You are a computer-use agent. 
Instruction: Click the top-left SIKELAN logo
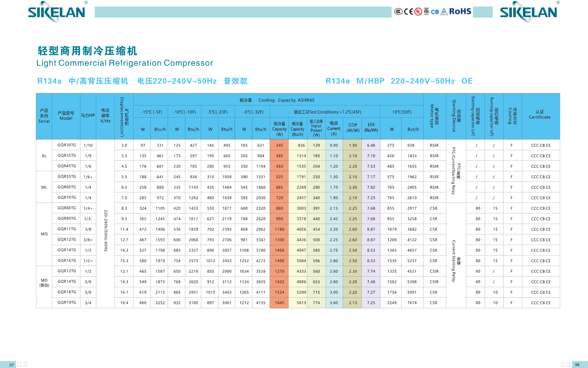(57, 12)
